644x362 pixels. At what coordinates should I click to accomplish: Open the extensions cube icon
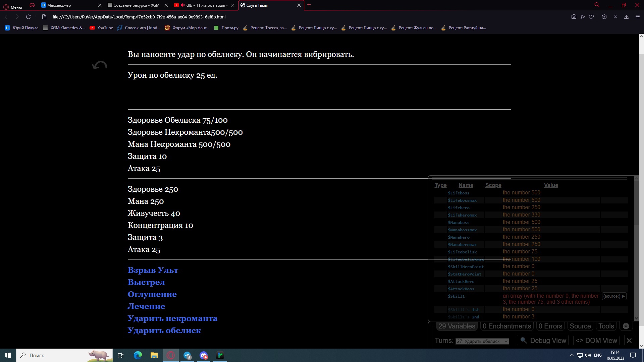[x=604, y=17]
